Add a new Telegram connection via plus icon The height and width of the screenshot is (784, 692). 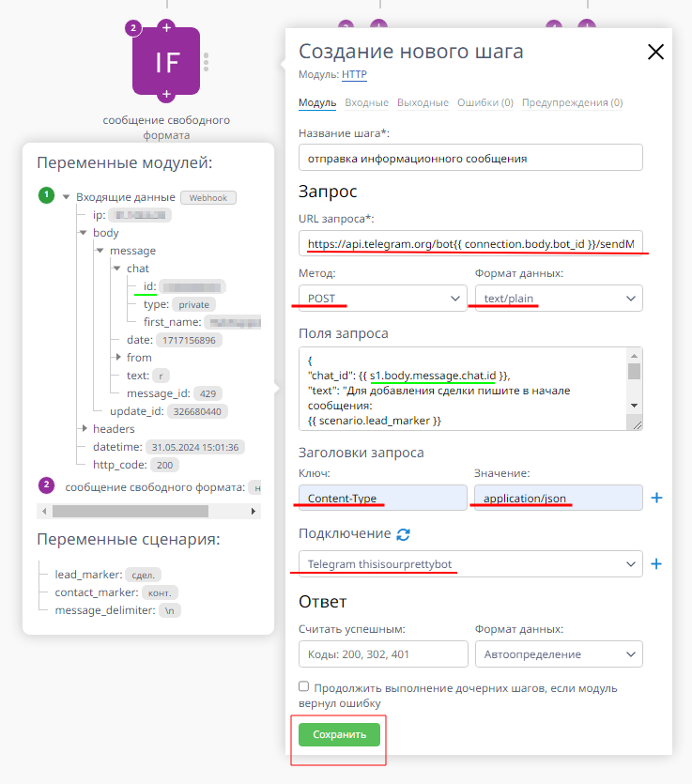(x=656, y=564)
